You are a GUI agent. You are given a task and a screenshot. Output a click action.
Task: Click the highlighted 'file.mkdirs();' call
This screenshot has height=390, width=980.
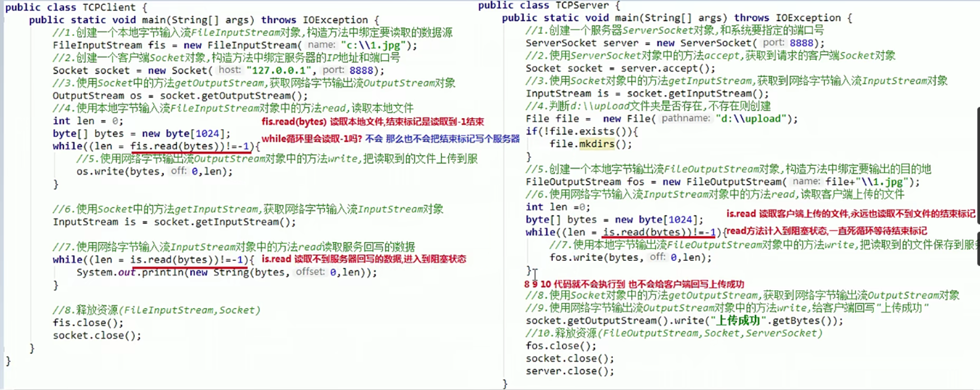(x=590, y=145)
